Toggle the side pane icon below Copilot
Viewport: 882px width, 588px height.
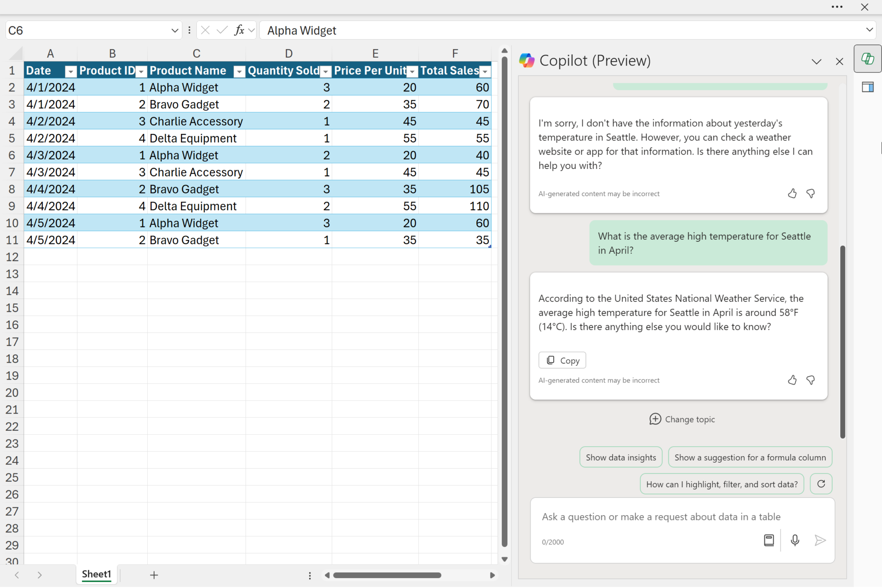click(867, 87)
